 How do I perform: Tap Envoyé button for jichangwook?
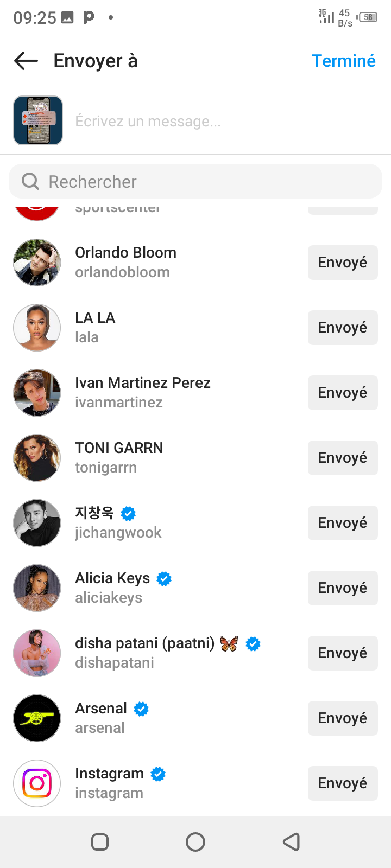(342, 522)
